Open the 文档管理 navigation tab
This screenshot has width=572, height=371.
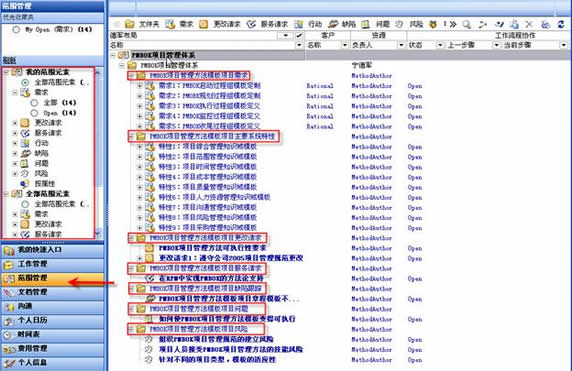tap(52, 292)
